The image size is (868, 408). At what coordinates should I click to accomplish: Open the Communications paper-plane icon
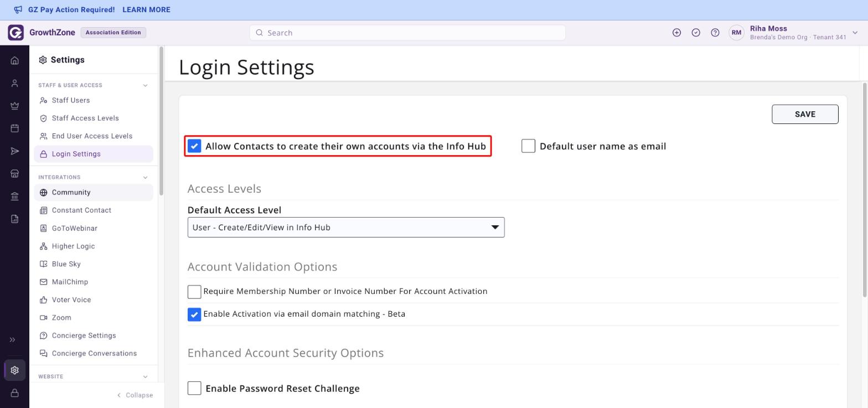coord(15,151)
